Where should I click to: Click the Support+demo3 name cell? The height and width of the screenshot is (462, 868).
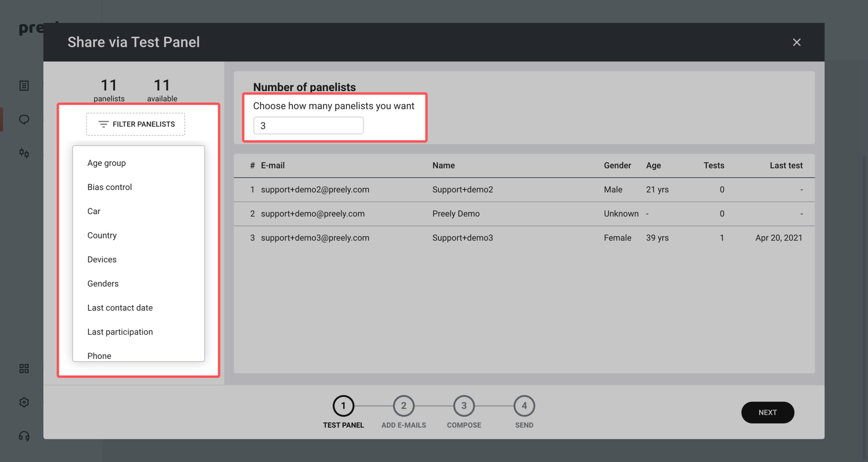462,238
